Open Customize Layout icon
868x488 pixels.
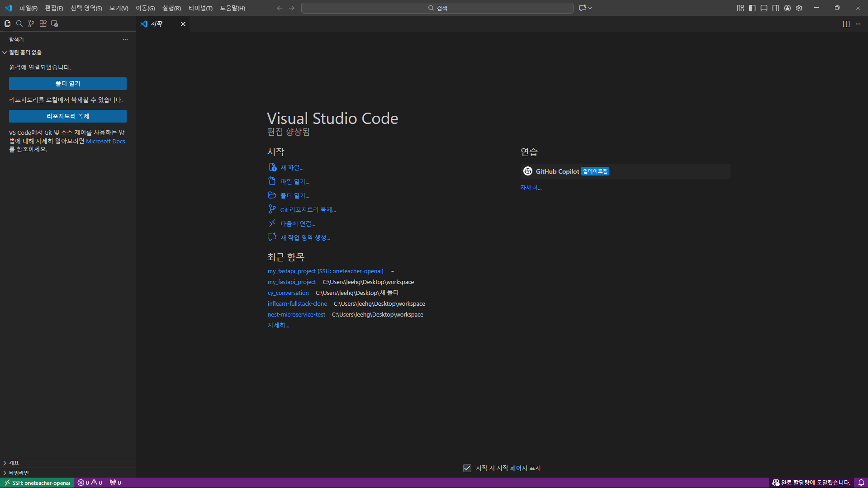pos(740,8)
